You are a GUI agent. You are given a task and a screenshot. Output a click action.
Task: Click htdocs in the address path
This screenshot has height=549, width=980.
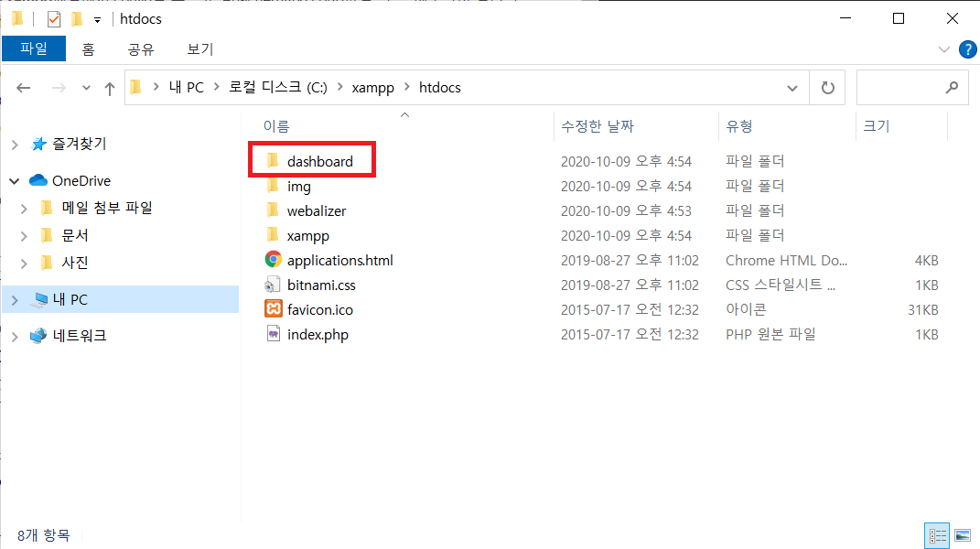[439, 88]
